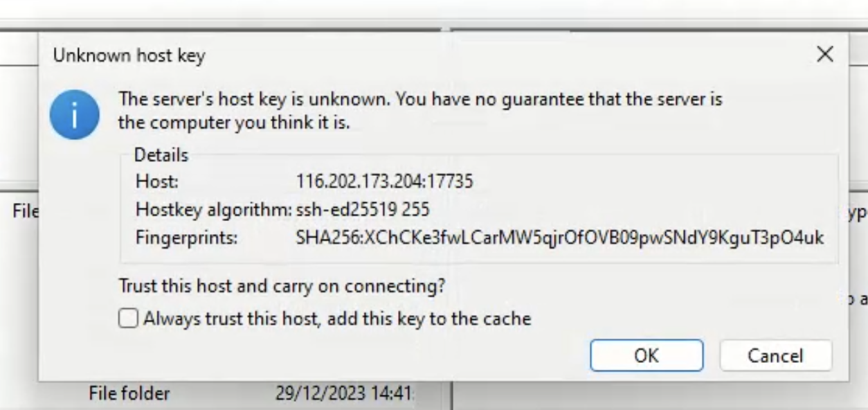Viewport: 868px width, 410px height.
Task: Click the 'Host:' field label
Action: (157, 182)
